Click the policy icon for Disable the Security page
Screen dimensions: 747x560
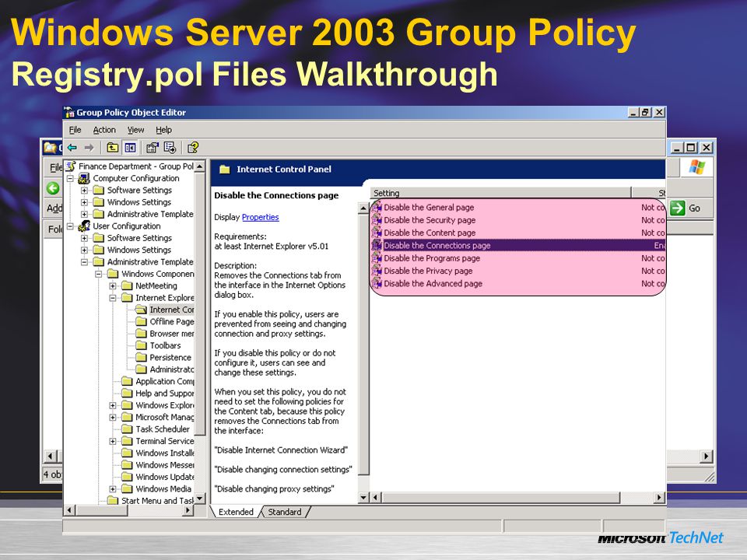point(377,220)
